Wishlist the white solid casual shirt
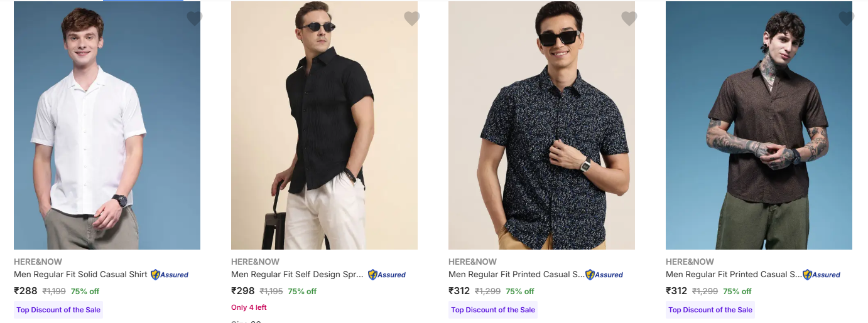Image resolution: width=868 pixels, height=323 pixels. click(x=195, y=19)
